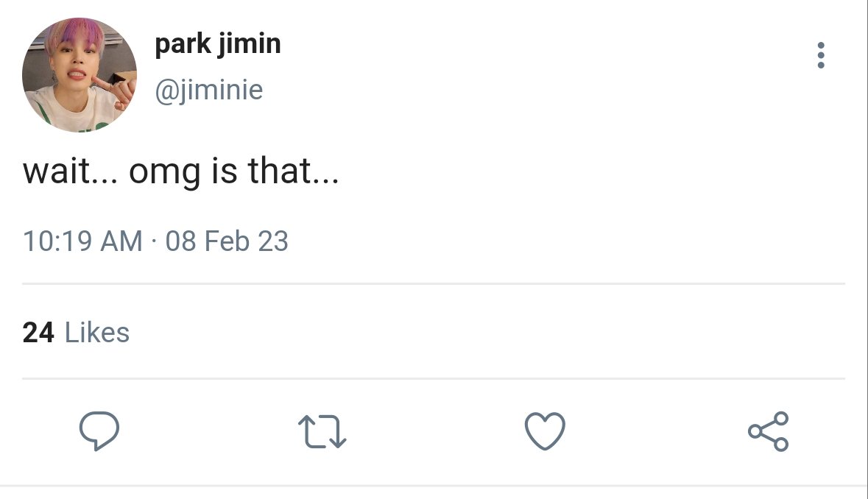Click the word "that..." ending the tweet
Viewport: 868px width, 499px height.
point(294,171)
